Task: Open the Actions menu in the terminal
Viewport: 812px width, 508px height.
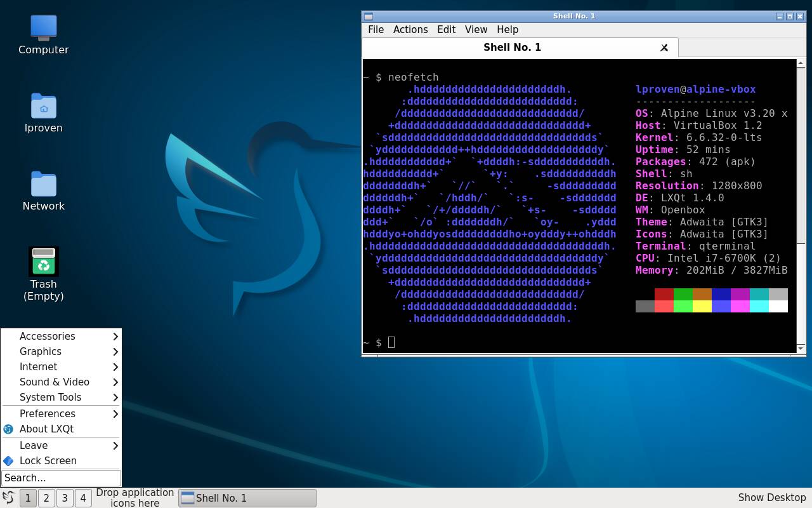Action: (x=410, y=29)
